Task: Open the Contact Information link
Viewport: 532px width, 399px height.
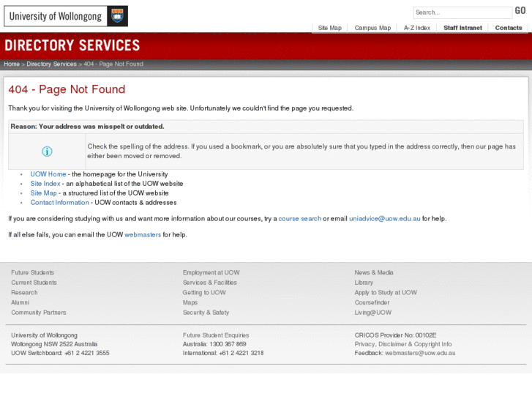Action: click(x=59, y=203)
